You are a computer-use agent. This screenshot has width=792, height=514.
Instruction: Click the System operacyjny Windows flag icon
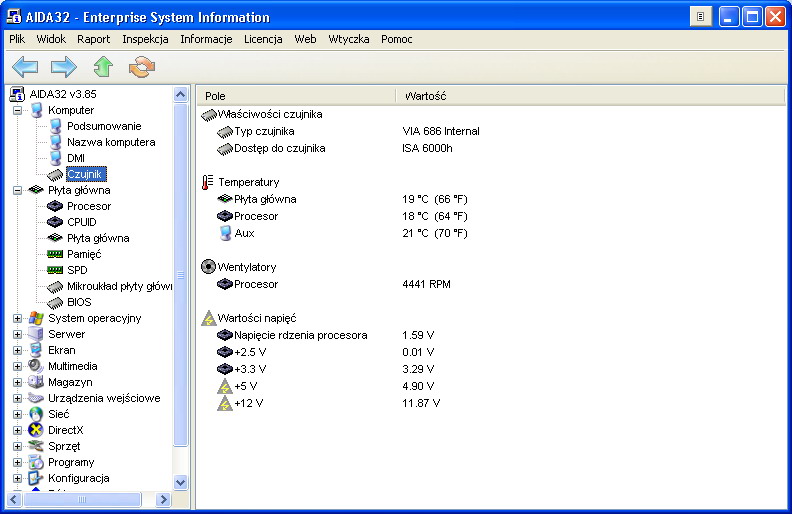pos(36,318)
